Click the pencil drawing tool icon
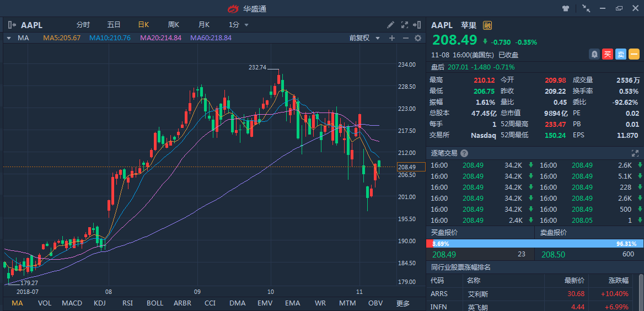This screenshot has height=311, width=644. (390, 25)
